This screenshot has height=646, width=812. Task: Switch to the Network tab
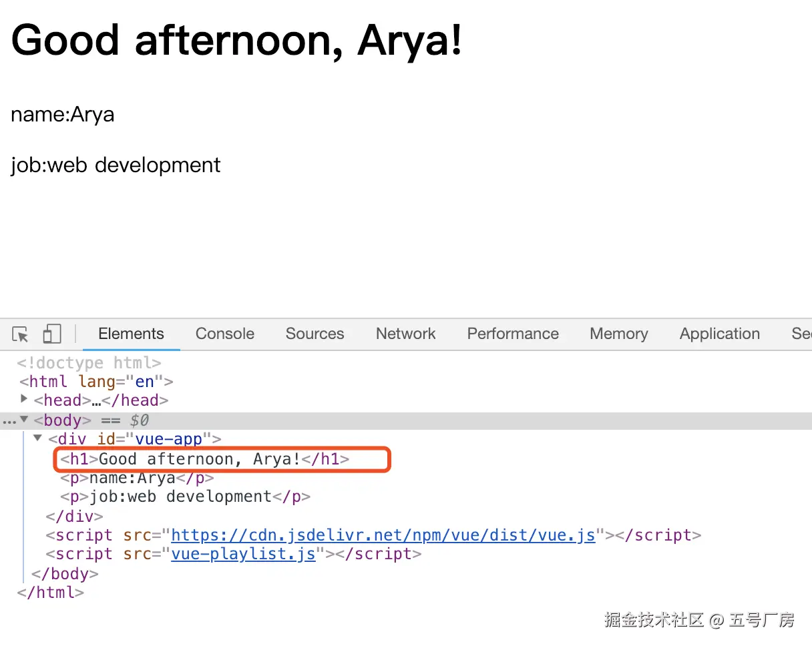pos(405,334)
